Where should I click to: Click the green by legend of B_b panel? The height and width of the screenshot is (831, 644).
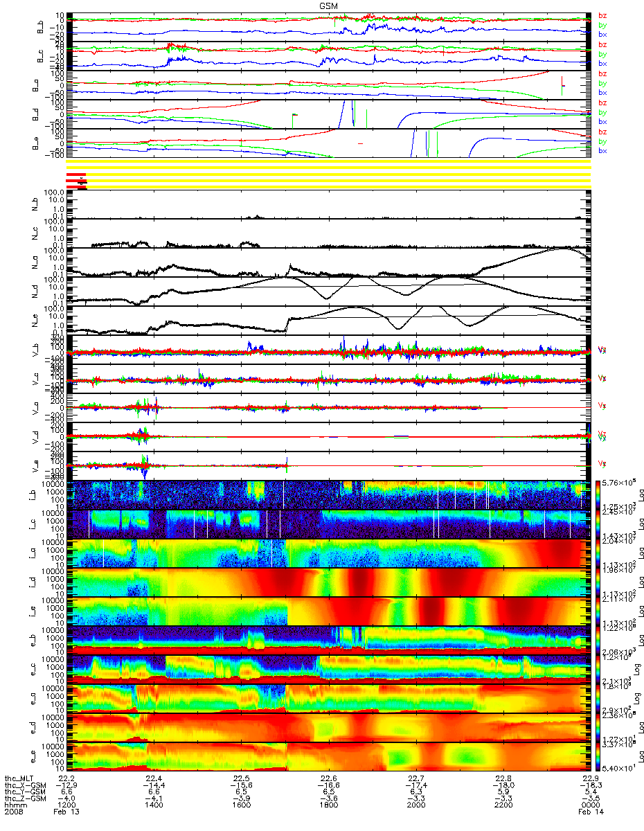(x=602, y=24)
